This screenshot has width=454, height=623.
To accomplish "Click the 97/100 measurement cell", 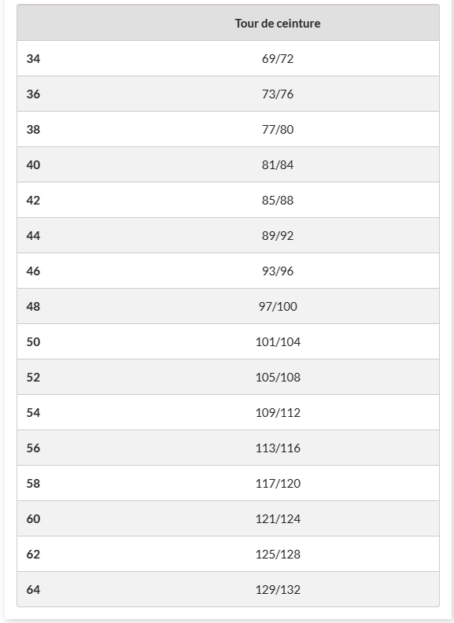I will click(278, 306).
